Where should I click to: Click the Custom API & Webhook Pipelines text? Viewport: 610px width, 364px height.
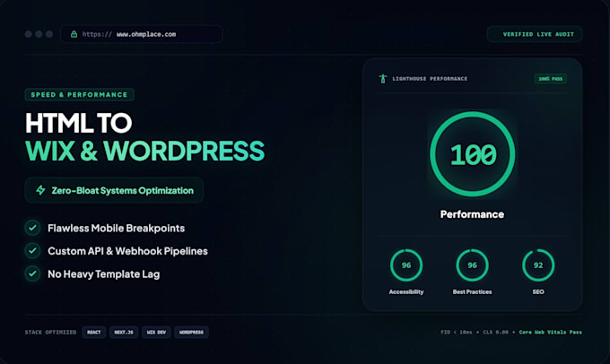(127, 251)
